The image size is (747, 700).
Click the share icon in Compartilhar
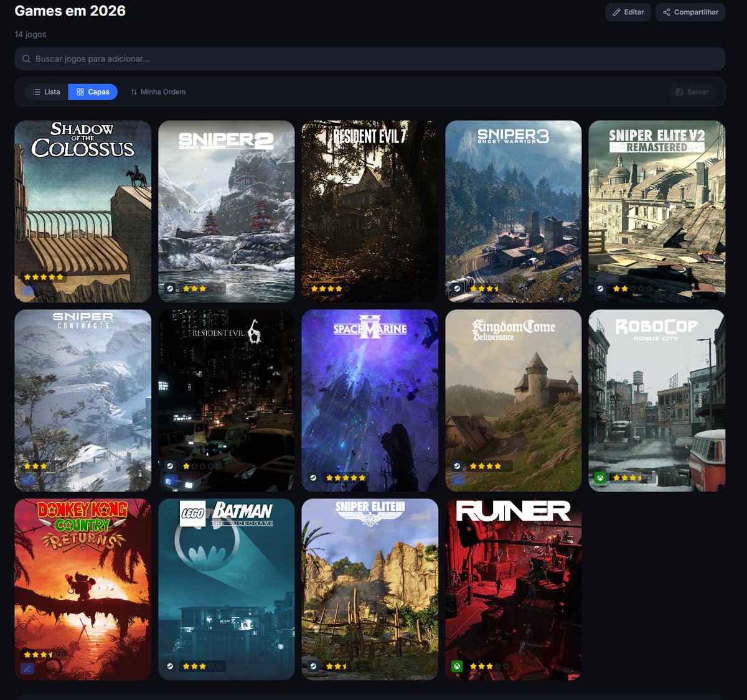pos(667,12)
